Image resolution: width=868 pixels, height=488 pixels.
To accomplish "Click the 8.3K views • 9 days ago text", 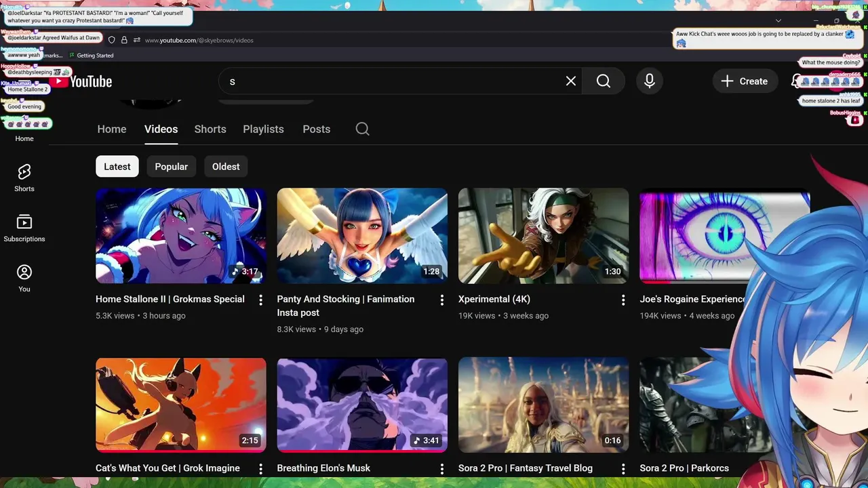I will pyautogui.click(x=320, y=329).
